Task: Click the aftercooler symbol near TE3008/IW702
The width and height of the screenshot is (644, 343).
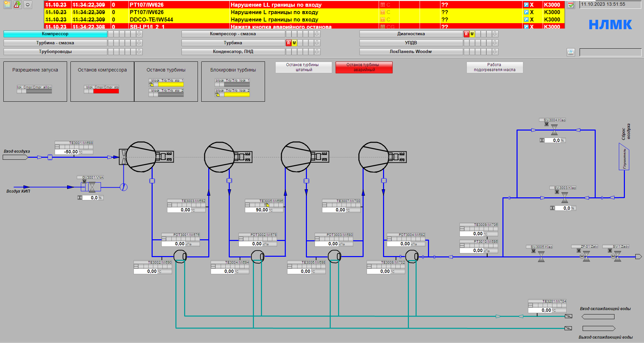Action: click(412, 257)
